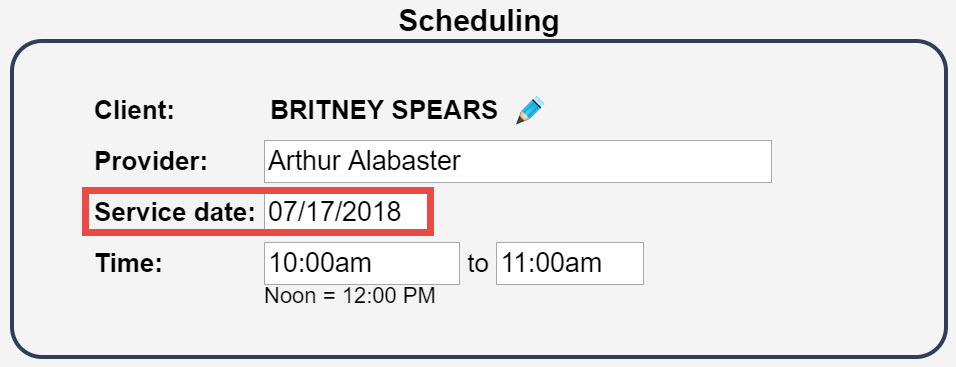This screenshot has height=367, width=956.
Task: Click the pencil edit icon beside Britney Spears
Action: (530, 110)
